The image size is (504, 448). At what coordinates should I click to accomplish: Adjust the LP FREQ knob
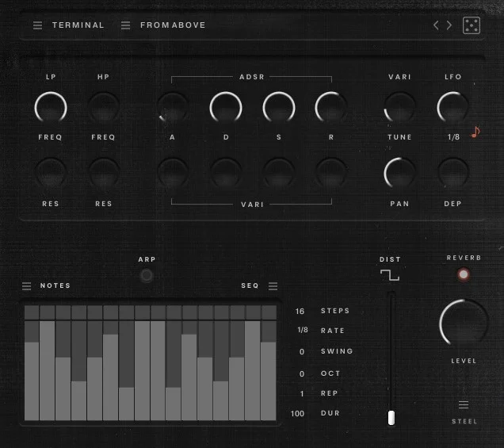pos(51,107)
